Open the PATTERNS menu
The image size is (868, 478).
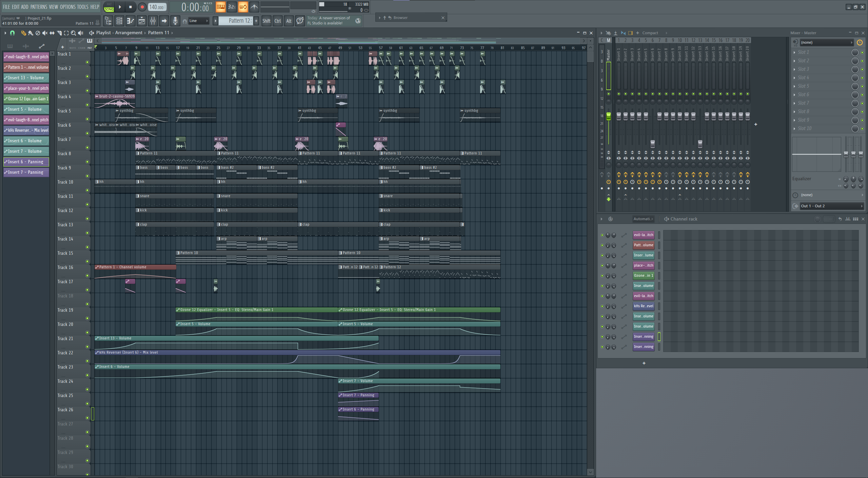pos(39,7)
